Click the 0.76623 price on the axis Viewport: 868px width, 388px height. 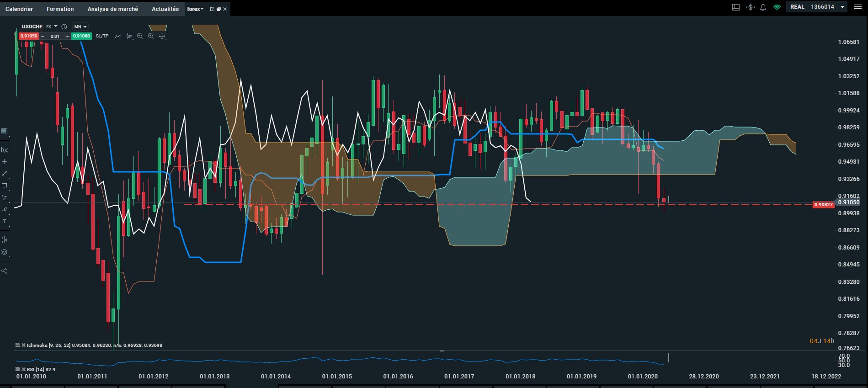(x=849, y=348)
